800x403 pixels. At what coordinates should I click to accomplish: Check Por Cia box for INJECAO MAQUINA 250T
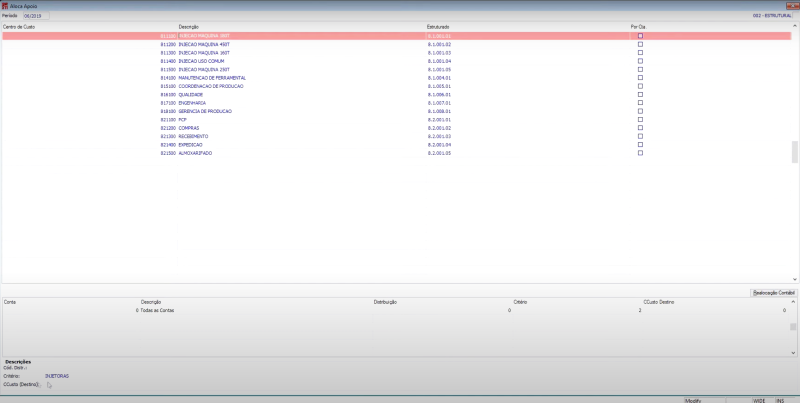pos(640,69)
